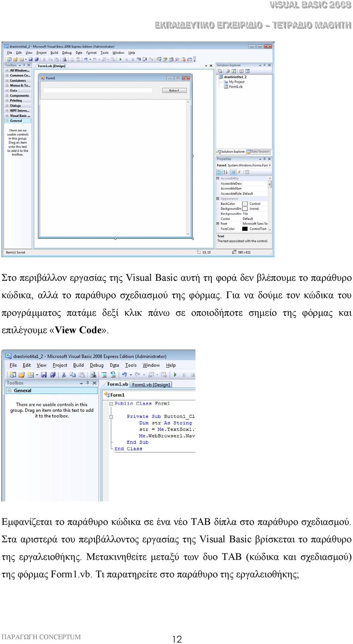Click Save icon in upper window toolbar
The width and height of the screenshot is (353, 644).
[x=31, y=59]
